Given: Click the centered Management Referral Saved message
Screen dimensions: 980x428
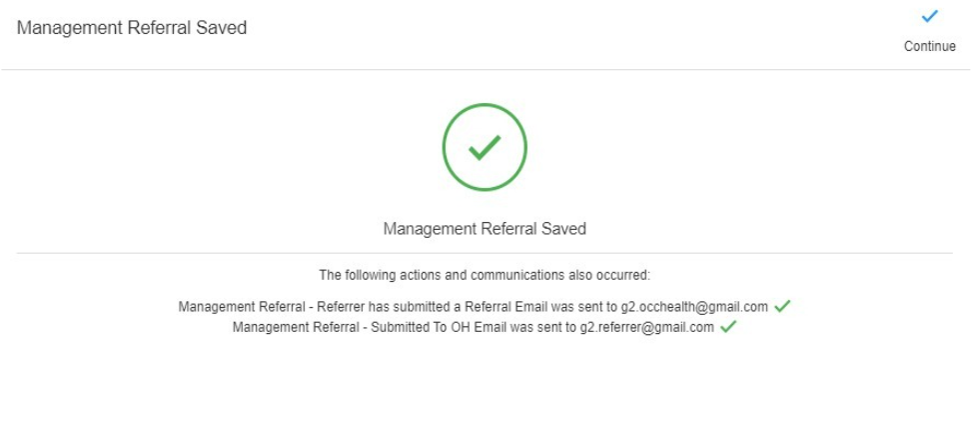Looking at the screenshot, I should [x=485, y=228].
